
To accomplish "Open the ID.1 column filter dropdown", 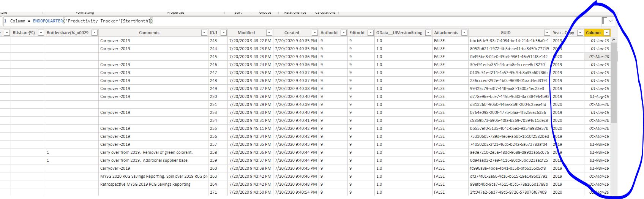I will tap(223, 33).
